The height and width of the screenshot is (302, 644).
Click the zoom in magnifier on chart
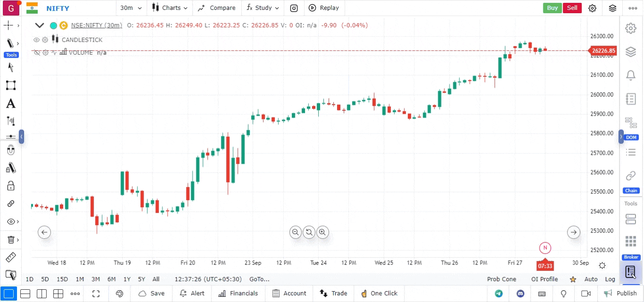(x=322, y=232)
